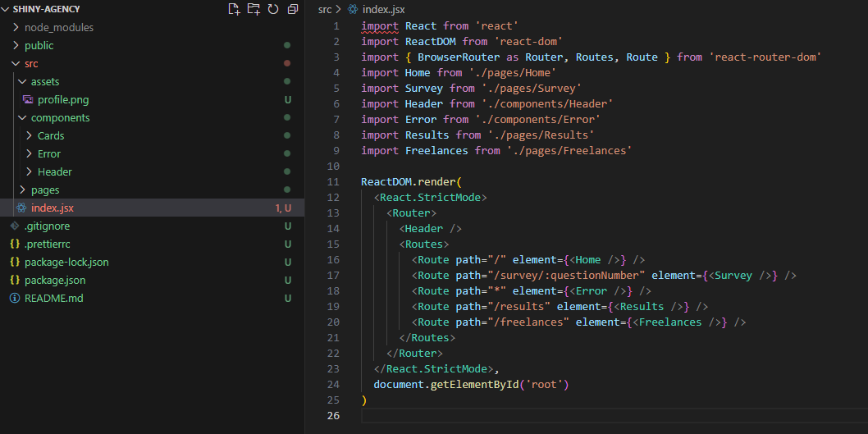The image size is (868, 434).
Task: Click the git icon beside .gitignore
Action: [15, 226]
